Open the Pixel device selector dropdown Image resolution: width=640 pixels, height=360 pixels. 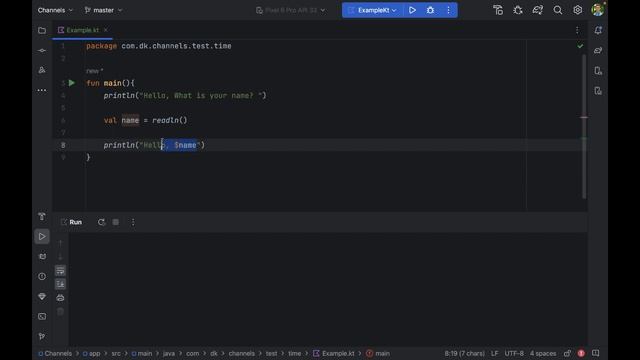291,10
